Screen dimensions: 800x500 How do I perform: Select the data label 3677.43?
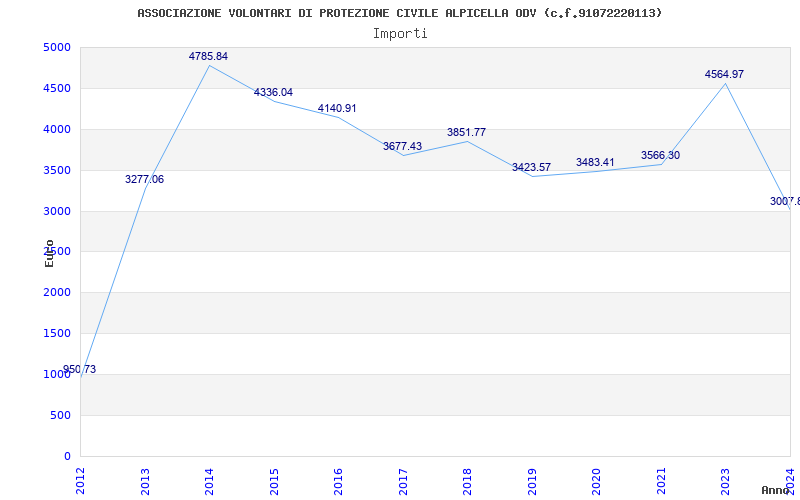point(403,146)
